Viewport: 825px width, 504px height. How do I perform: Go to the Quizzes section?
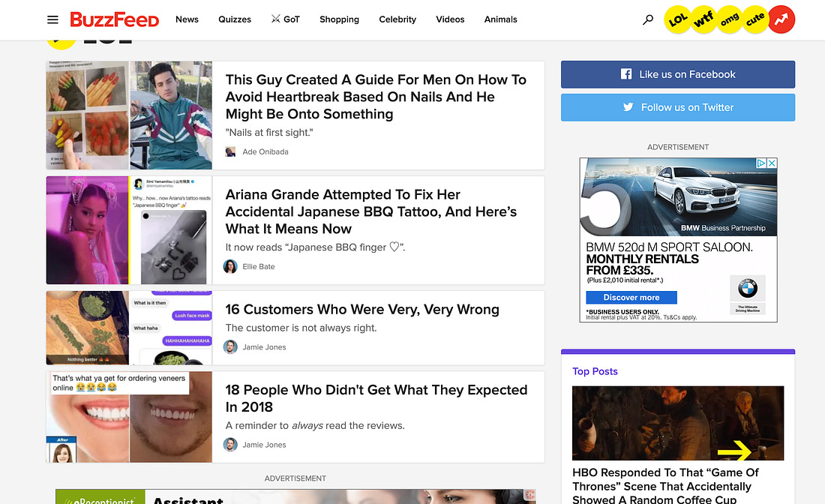235,19
